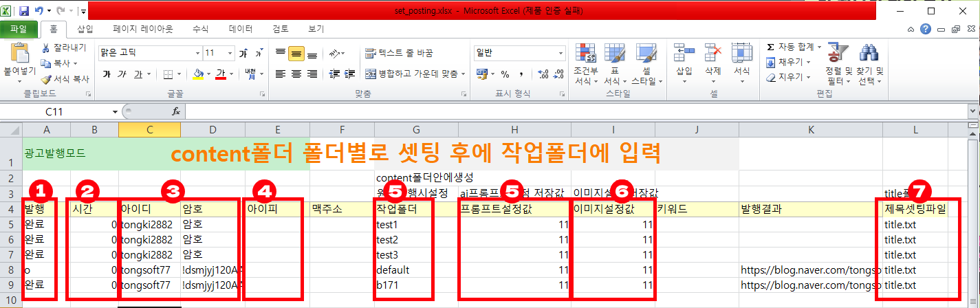Click the Save icon in quick access toolbar
This screenshot has width=980, height=308.
24,12
